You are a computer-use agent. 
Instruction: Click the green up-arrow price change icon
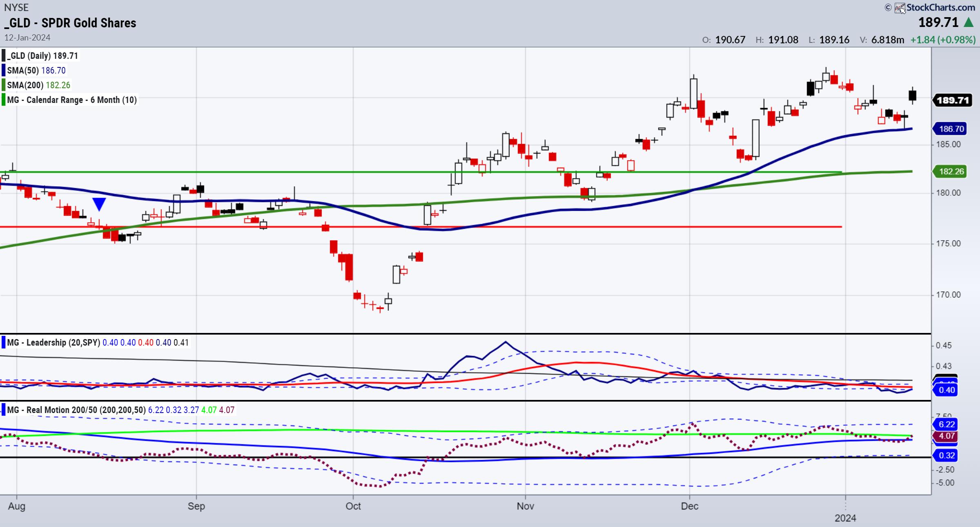969,22
